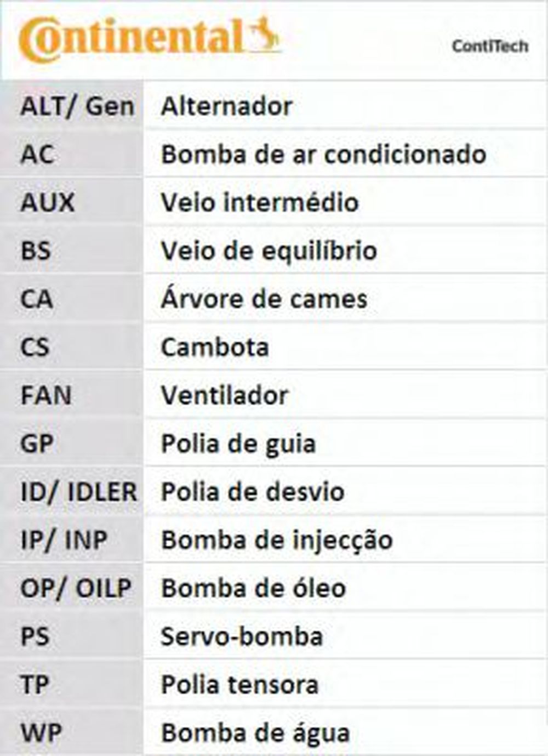Select the ALT/ Gen abbreviation cell

77,106
